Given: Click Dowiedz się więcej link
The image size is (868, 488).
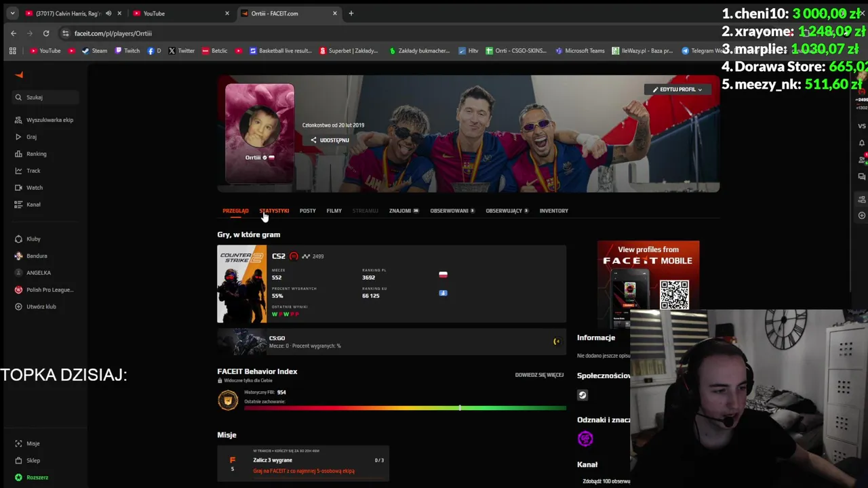Looking at the screenshot, I should tap(539, 375).
